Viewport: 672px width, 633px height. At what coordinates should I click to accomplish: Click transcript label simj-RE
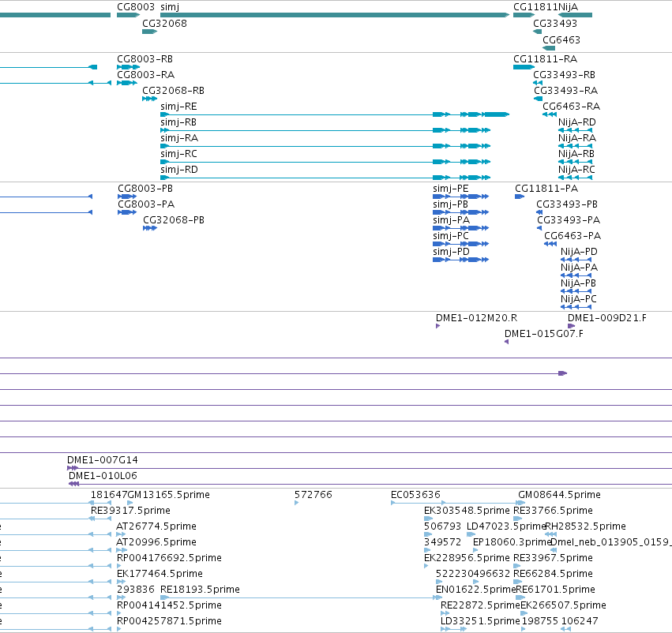[x=178, y=107]
